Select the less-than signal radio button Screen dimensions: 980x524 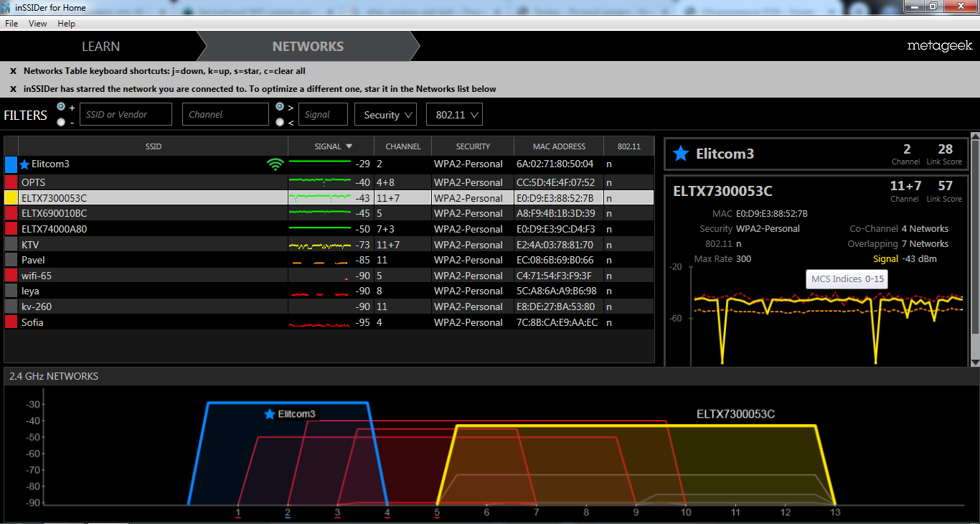(280, 122)
